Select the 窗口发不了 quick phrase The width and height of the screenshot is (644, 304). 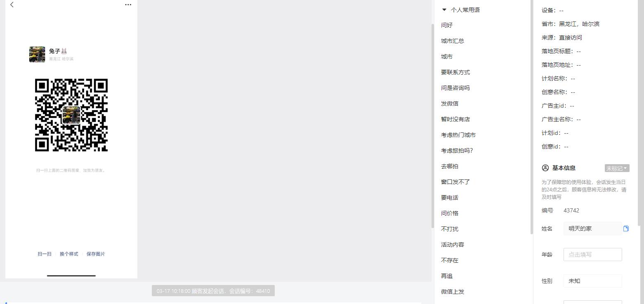[455, 182]
